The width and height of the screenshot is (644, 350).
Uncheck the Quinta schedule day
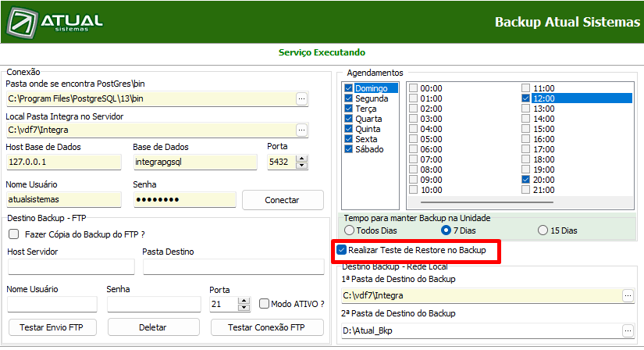pos(349,129)
